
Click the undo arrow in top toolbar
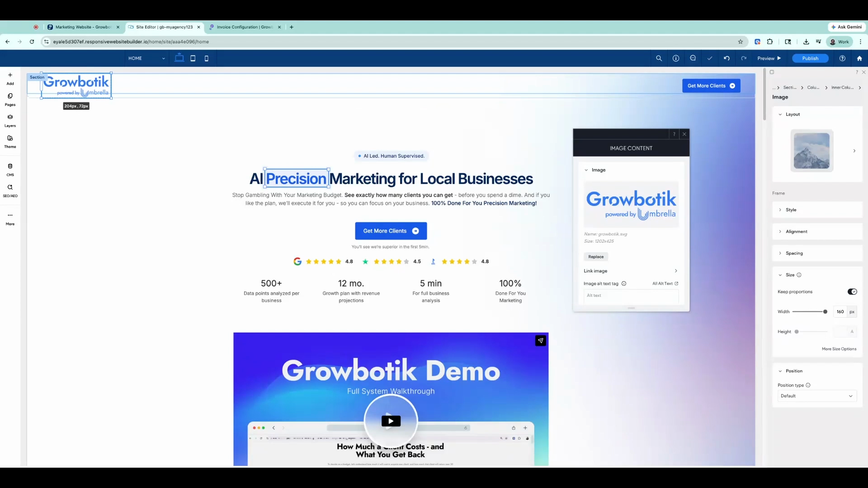(726, 58)
